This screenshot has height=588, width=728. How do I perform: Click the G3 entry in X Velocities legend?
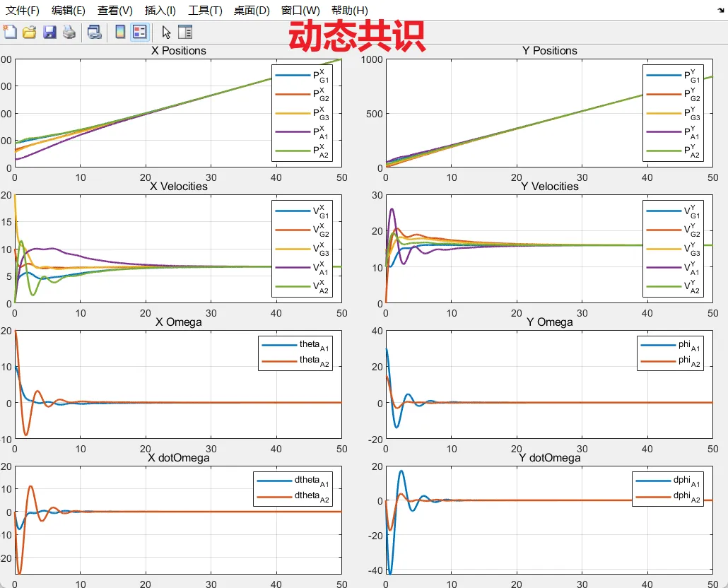[302, 249]
